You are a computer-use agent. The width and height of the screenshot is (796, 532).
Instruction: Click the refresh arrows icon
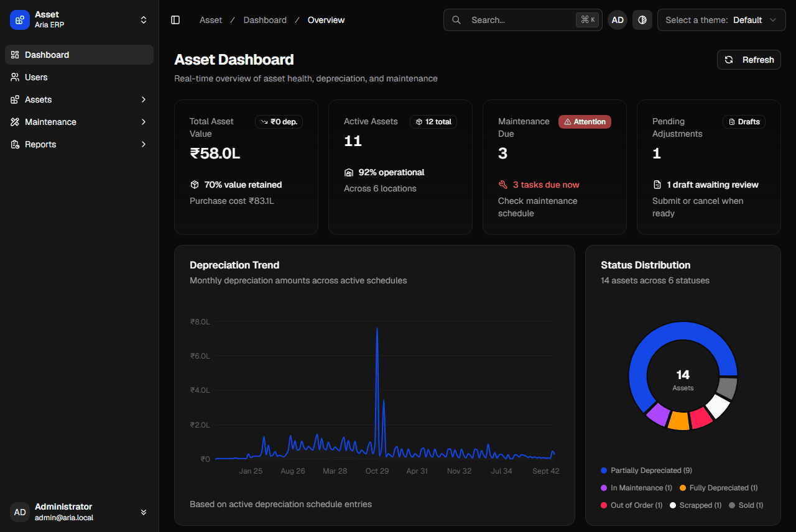point(729,60)
